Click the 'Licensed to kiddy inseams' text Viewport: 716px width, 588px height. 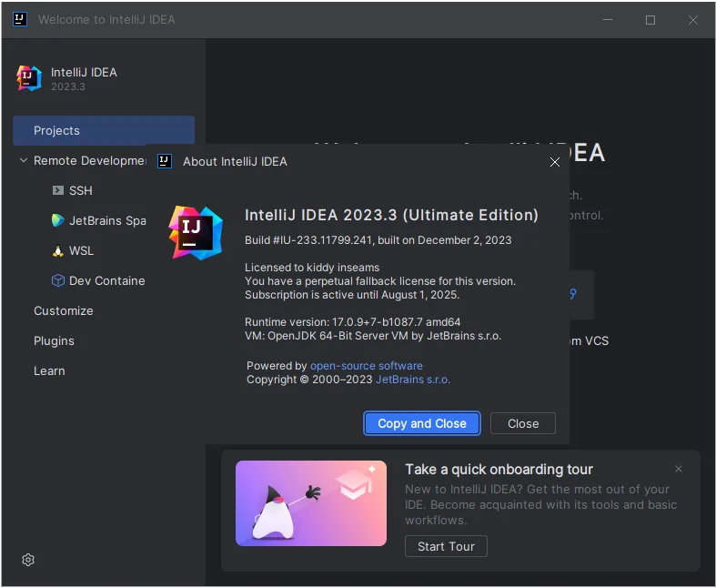point(312,268)
